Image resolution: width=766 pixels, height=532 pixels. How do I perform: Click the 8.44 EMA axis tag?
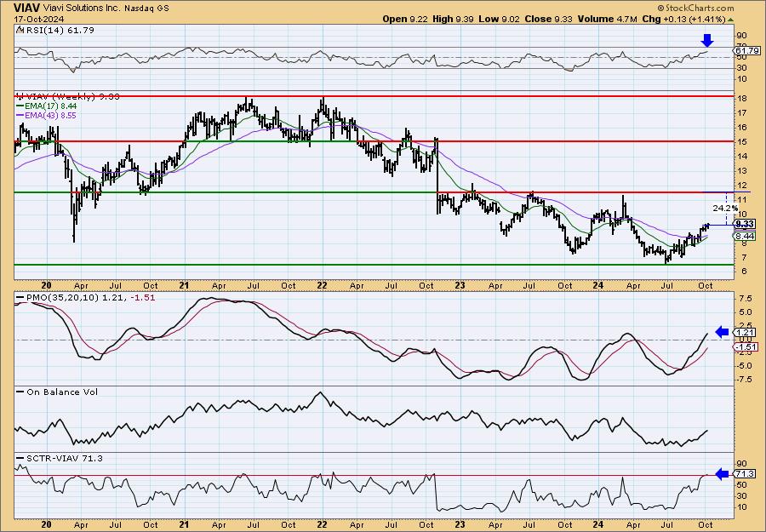coord(745,236)
